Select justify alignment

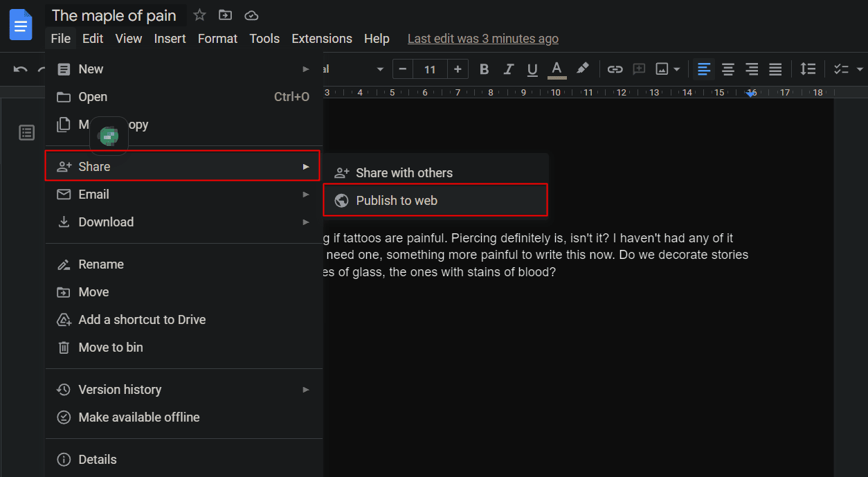pos(775,69)
